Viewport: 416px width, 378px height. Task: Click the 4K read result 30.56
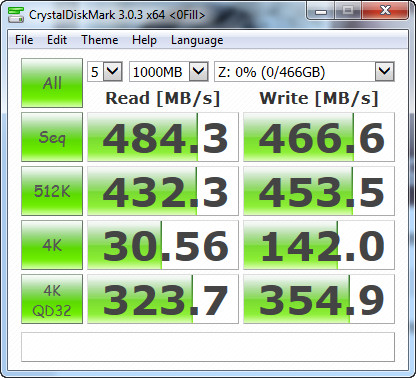pyautogui.click(x=163, y=245)
